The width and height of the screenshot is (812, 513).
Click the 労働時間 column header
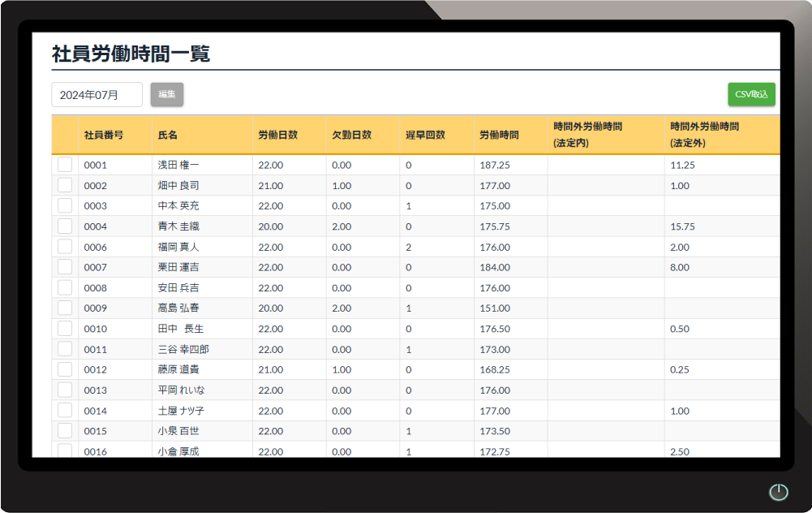(499, 135)
